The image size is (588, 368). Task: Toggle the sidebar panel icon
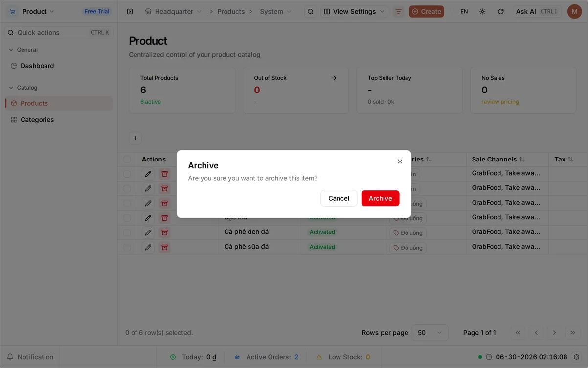coord(130,11)
